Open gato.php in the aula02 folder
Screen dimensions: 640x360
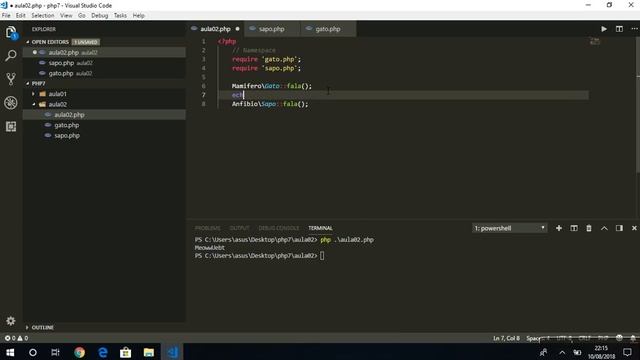104,125
